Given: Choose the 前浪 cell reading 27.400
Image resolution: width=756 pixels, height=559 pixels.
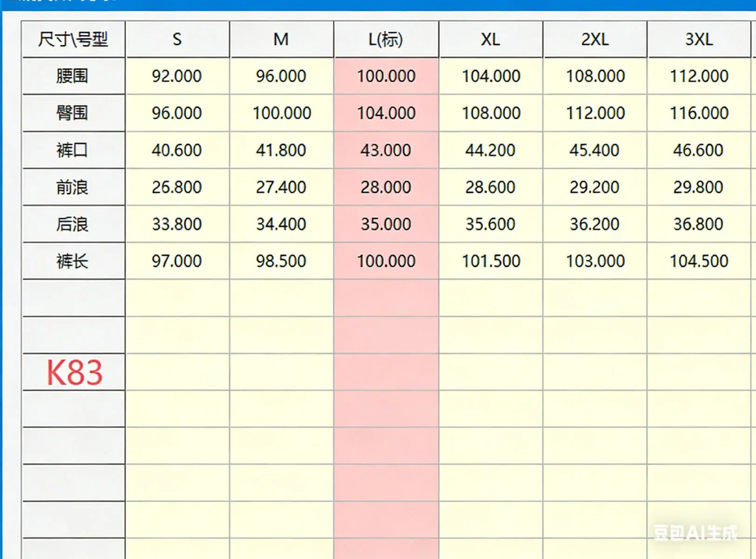Looking at the screenshot, I should 281,187.
